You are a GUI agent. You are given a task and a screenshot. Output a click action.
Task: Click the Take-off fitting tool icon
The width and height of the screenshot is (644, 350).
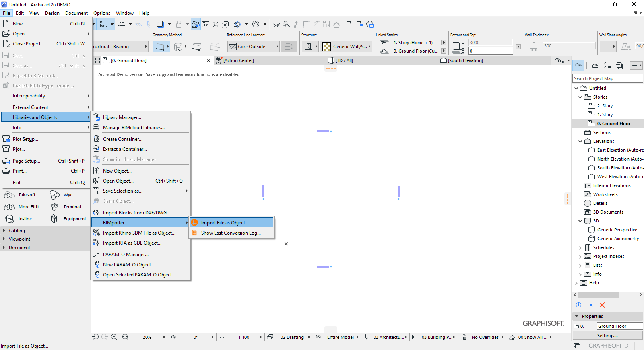point(9,195)
